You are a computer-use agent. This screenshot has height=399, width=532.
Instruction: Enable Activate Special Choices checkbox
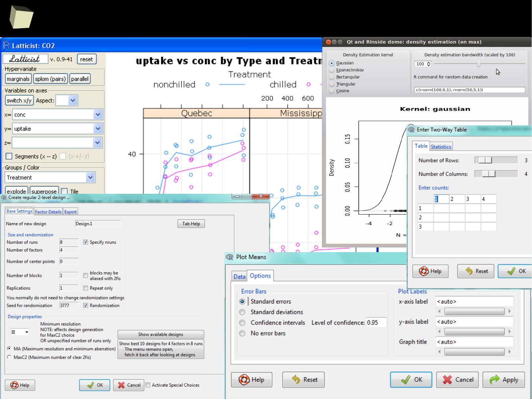pos(148,385)
